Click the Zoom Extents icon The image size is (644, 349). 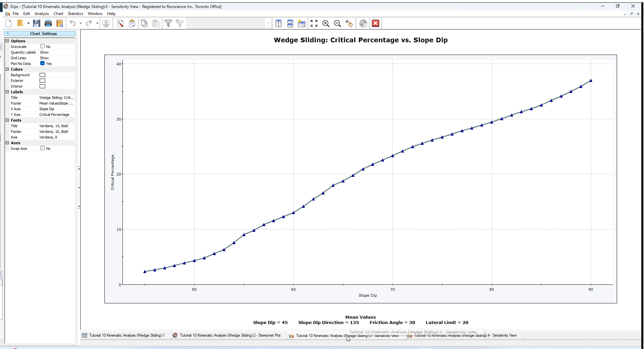point(314,23)
